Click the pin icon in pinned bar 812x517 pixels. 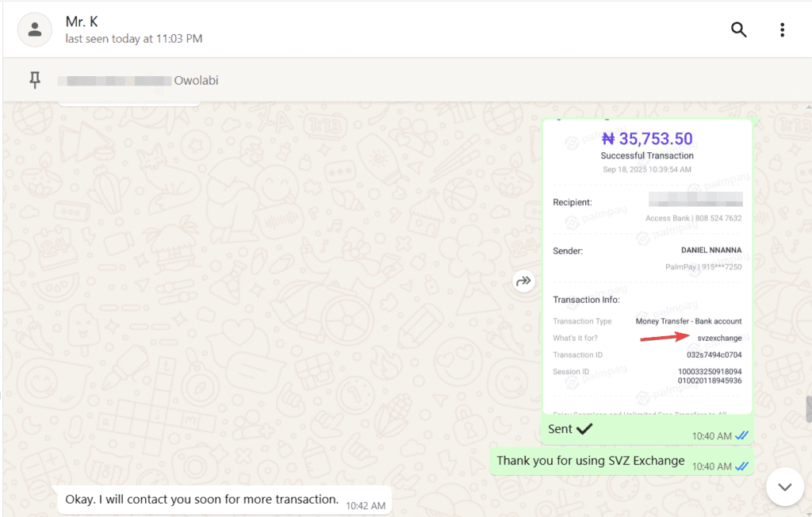point(35,80)
